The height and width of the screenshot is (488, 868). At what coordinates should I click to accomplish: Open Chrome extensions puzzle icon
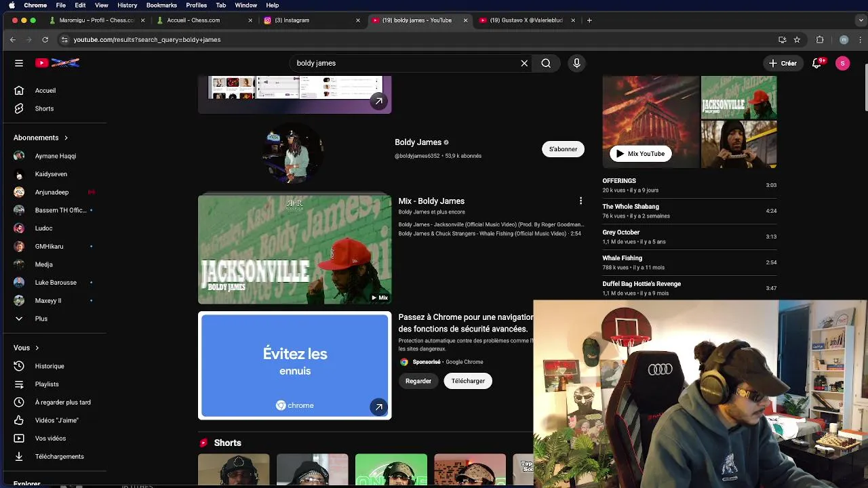coord(819,39)
